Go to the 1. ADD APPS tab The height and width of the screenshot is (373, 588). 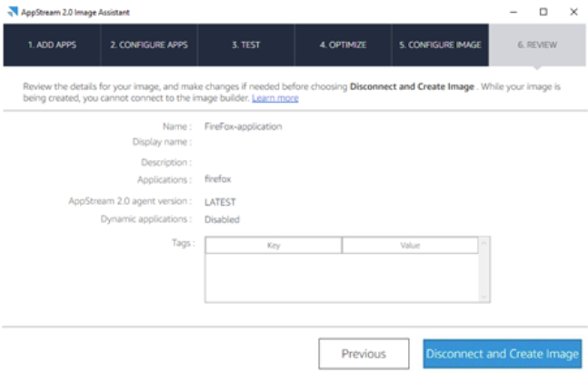coord(52,45)
